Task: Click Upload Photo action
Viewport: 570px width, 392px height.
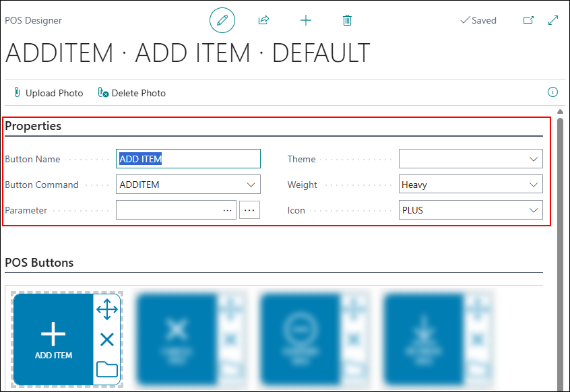Action: (x=48, y=93)
